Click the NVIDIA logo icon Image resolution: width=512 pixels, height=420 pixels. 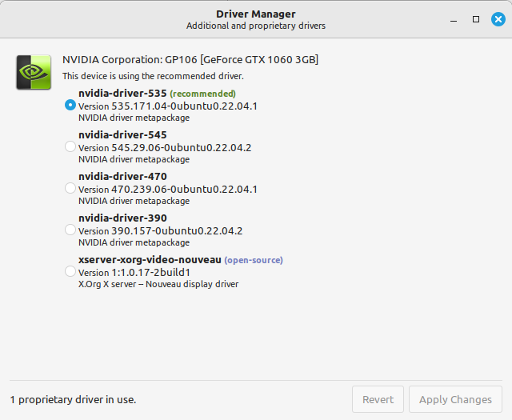(x=34, y=71)
